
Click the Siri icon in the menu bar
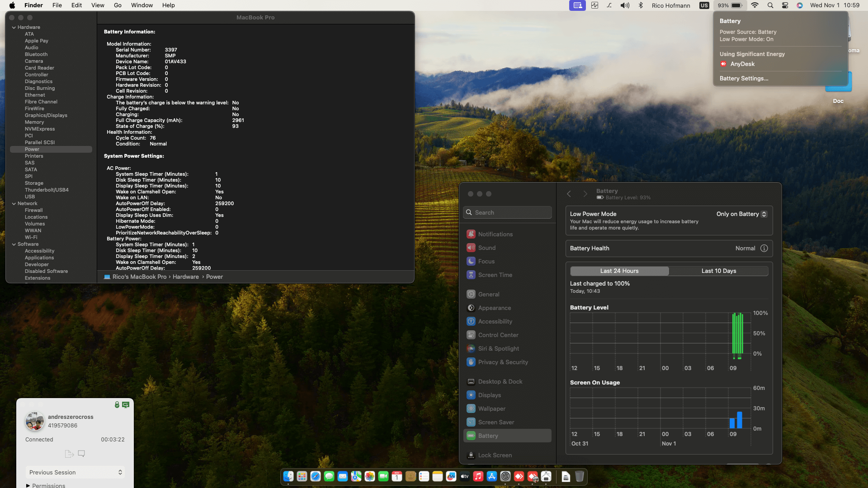(800, 5)
